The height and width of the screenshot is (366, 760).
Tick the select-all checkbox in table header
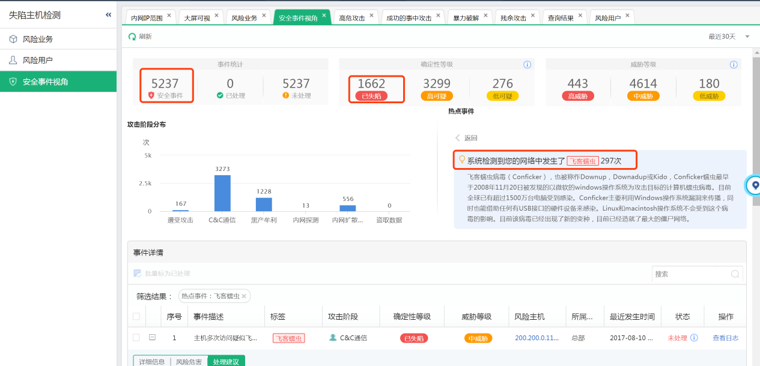click(136, 317)
